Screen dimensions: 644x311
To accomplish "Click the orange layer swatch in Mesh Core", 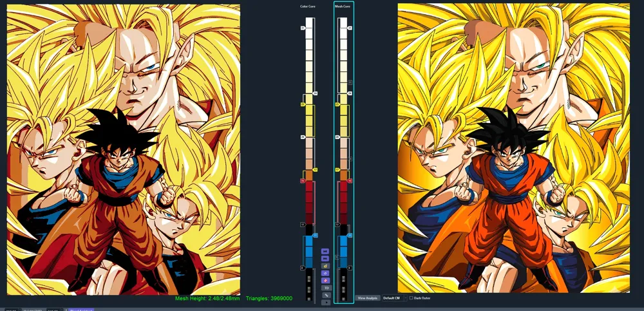I will (x=343, y=175).
